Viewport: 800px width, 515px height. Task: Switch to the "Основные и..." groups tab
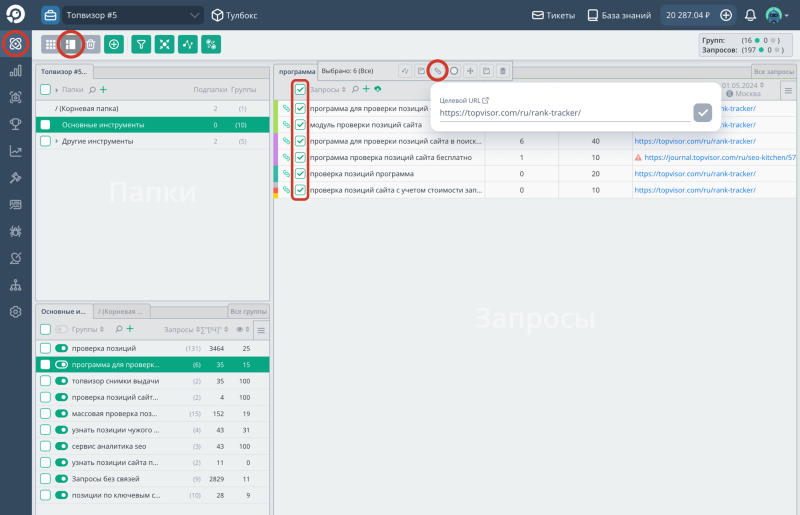pyautogui.click(x=64, y=311)
